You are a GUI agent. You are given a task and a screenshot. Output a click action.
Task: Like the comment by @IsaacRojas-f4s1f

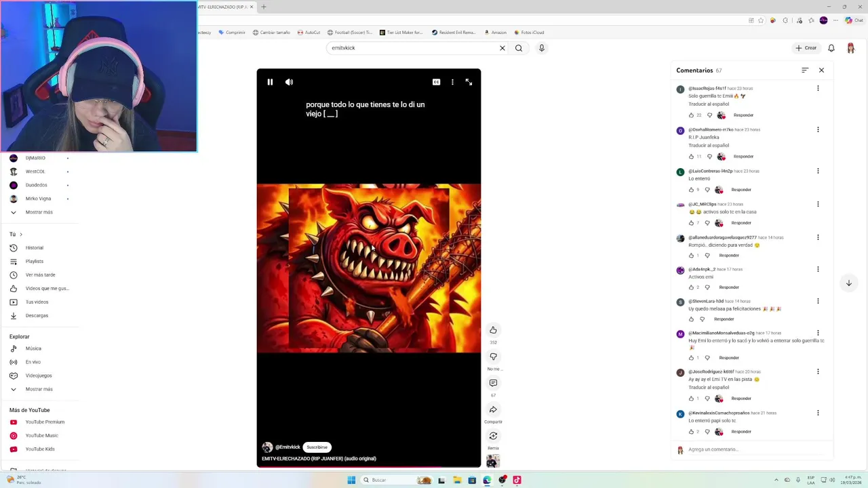click(x=691, y=115)
